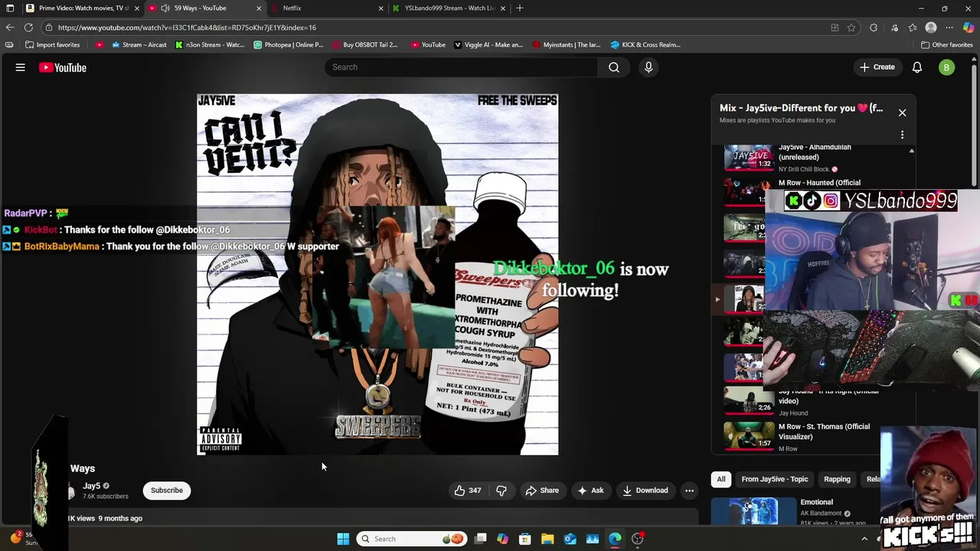Screen dimensions: 980x551
Task: Start voice search with the microphone icon
Action: (x=648, y=67)
